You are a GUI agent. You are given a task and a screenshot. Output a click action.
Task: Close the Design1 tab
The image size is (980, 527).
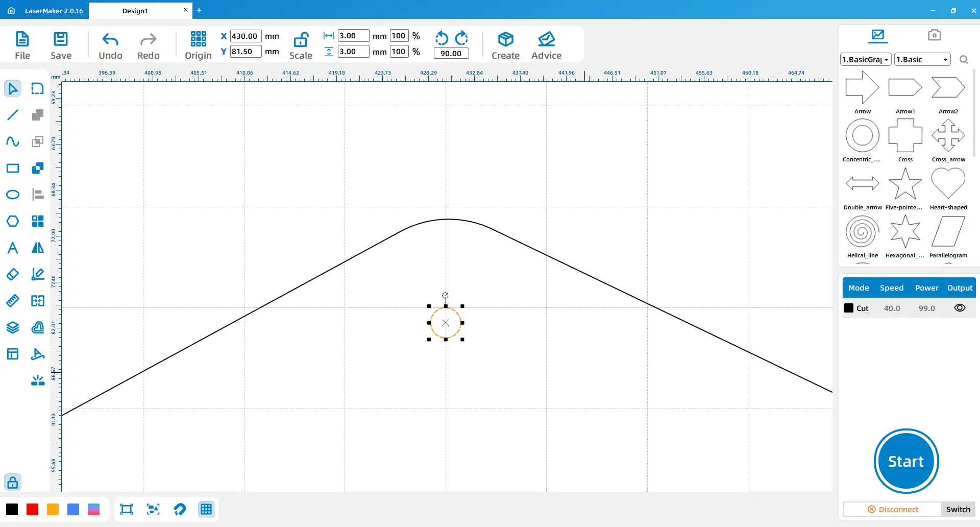tap(185, 10)
